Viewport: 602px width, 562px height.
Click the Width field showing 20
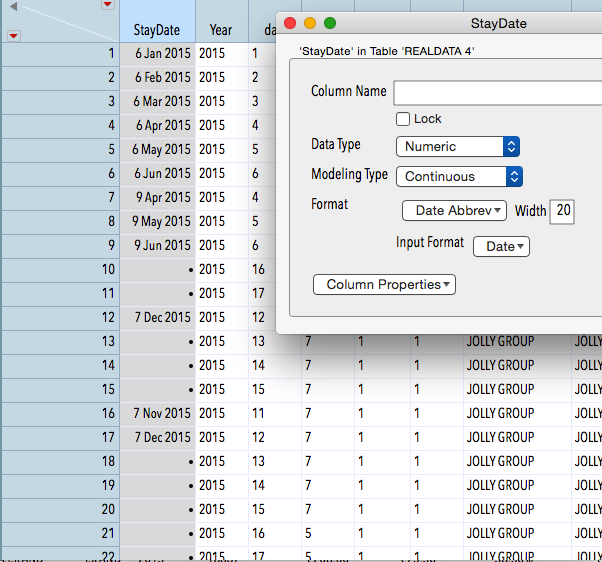tap(562, 211)
